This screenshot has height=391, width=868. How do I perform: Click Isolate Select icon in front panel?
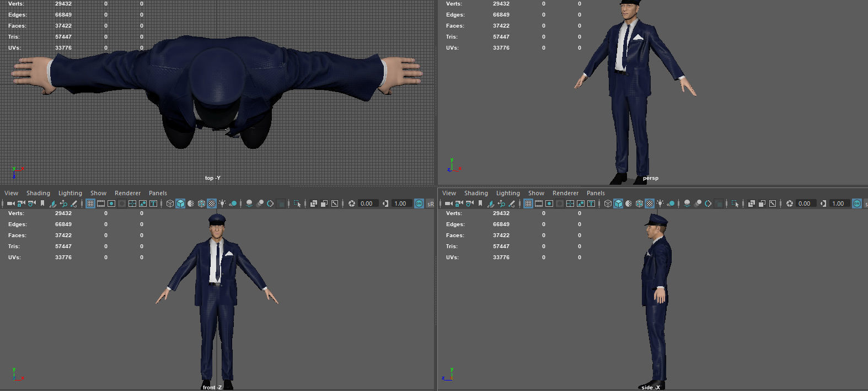[x=297, y=203]
